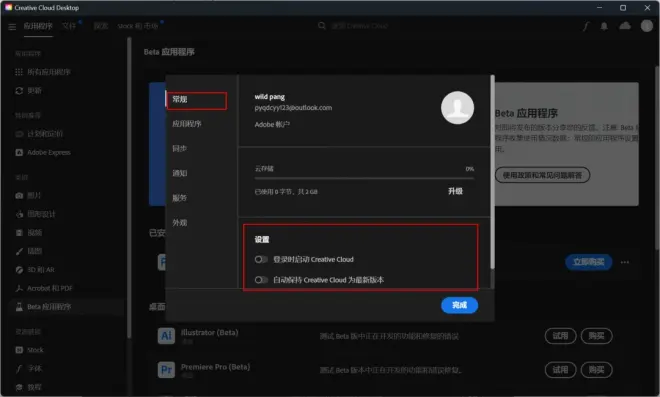Click the "wild pang" account name
The width and height of the screenshot is (660, 397).
point(269,96)
